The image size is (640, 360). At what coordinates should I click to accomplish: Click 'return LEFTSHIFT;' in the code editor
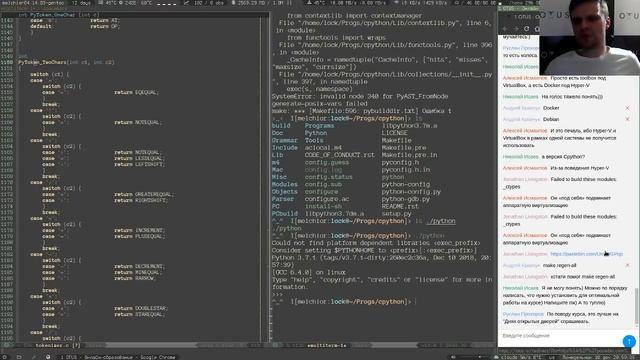[140, 164]
